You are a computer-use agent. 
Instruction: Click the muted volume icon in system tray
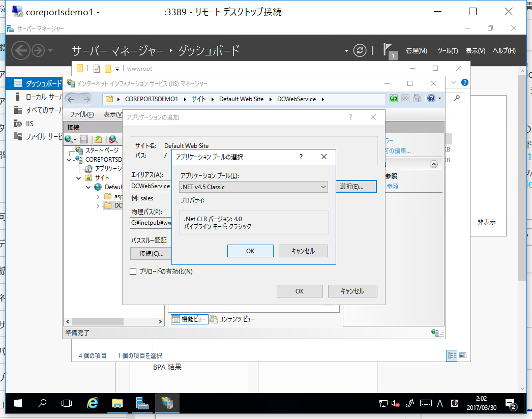[x=395, y=403]
